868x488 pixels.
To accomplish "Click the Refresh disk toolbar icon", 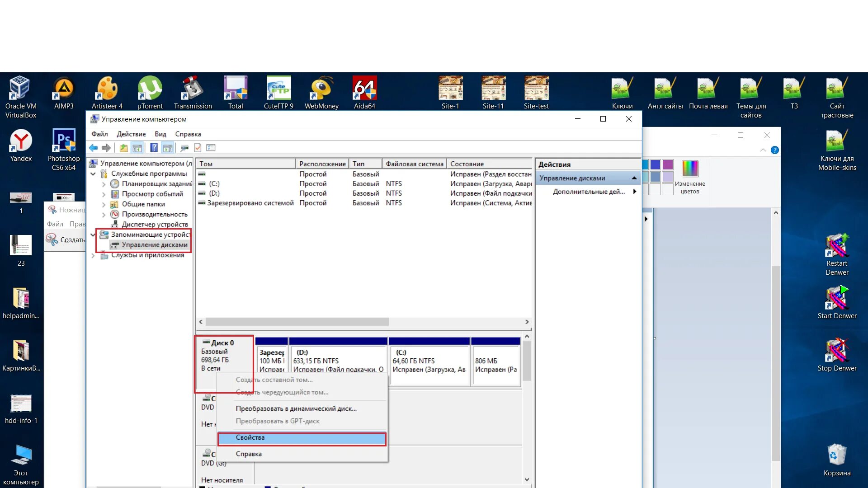I will [x=184, y=148].
